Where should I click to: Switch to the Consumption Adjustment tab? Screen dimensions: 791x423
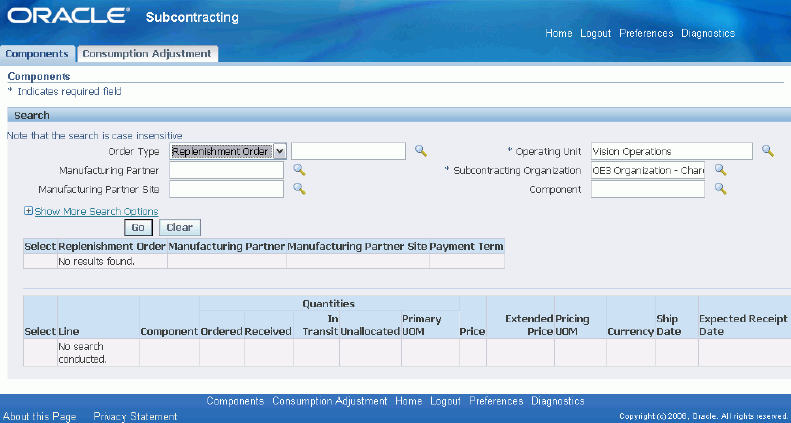tap(147, 53)
